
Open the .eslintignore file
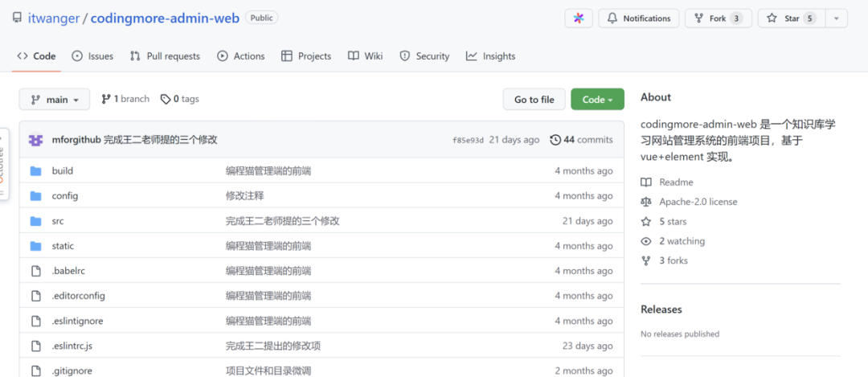pyautogui.click(x=77, y=321)
